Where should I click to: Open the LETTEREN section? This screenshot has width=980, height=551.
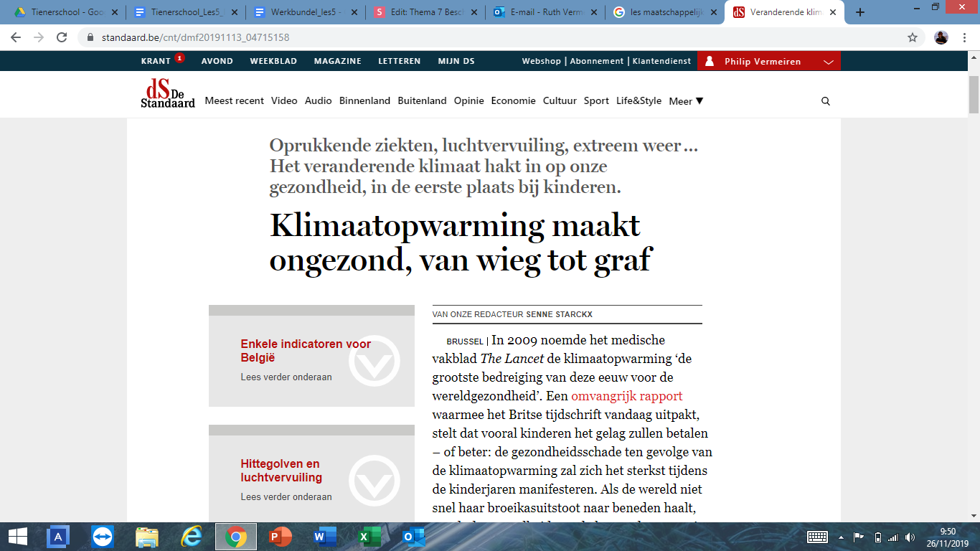(x=400, y=61)
